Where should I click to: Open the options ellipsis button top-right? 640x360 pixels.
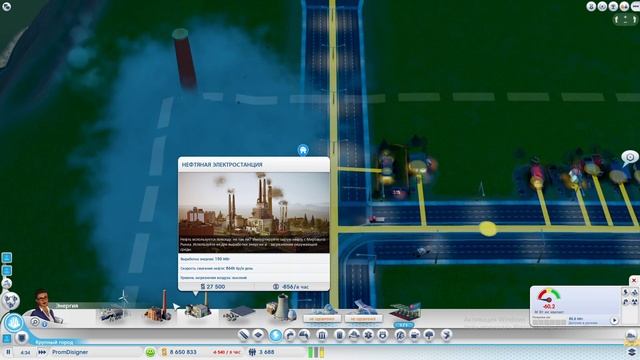635,6
